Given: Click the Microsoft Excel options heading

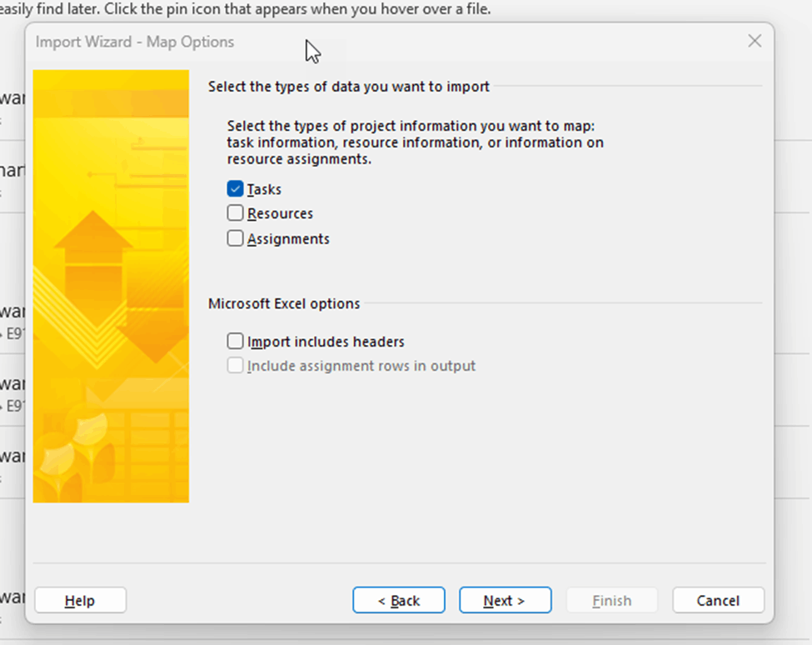Looking at the screenshot, I should tap(283, 303).
